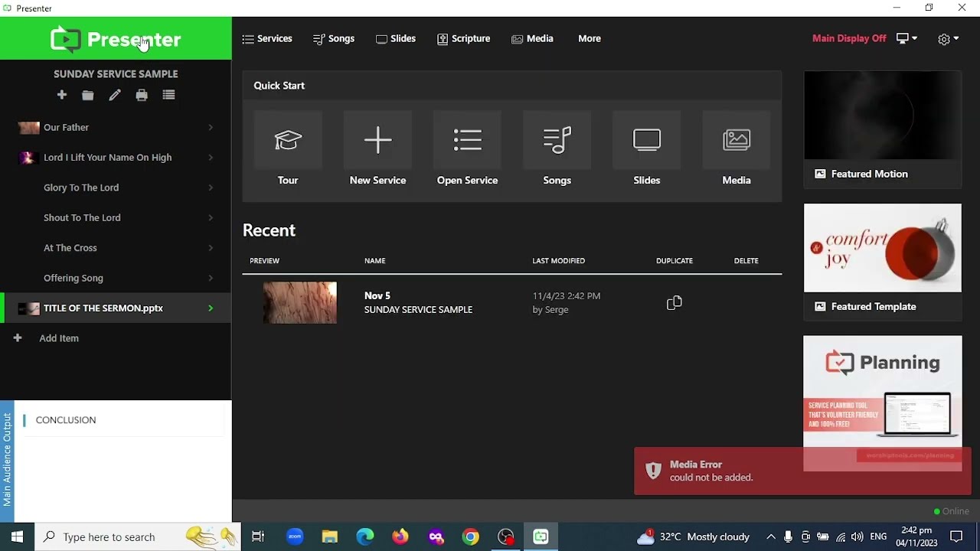Open the Services menu
This screenshot has height=551, width=980.
tap(267, 38)
